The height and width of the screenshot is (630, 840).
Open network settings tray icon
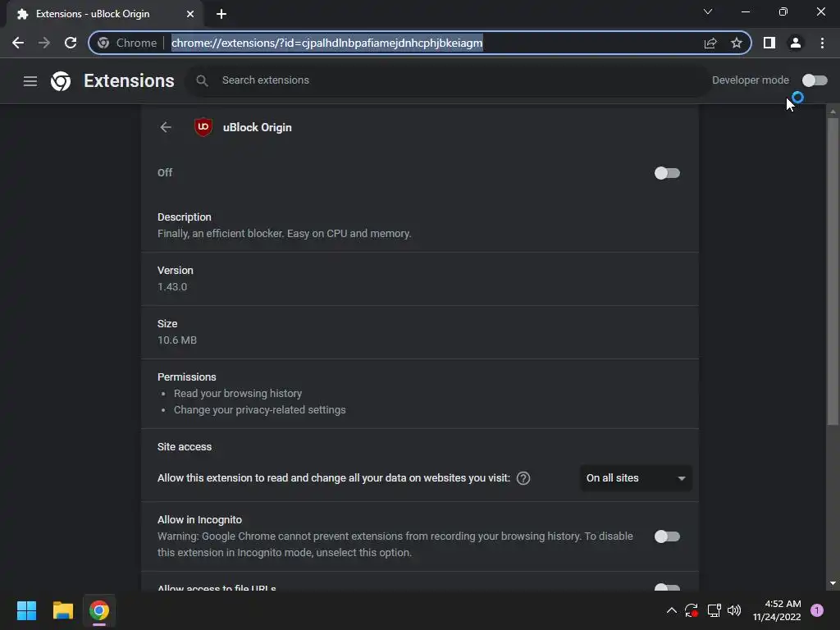(x=714, y=610)
